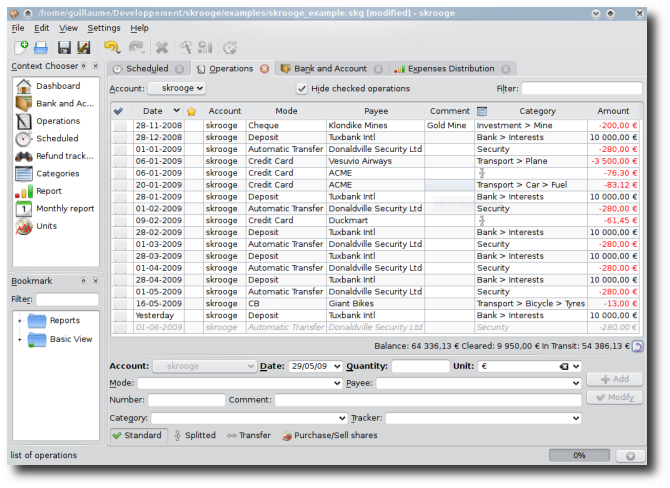Check the 28-11-2008 Klondike Mines row checkbox
670x488 pixels.
(x=121, y=126)
